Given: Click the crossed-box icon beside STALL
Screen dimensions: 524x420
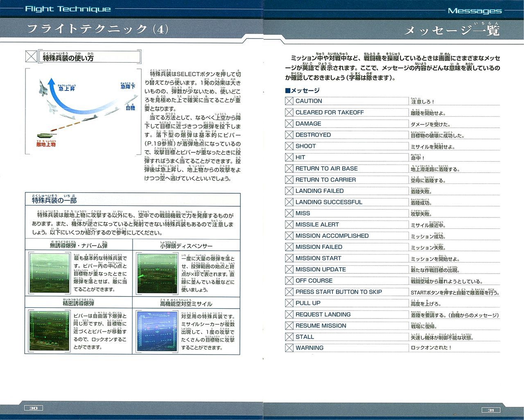Looking at the screenshot, I should tap(289, 337).
